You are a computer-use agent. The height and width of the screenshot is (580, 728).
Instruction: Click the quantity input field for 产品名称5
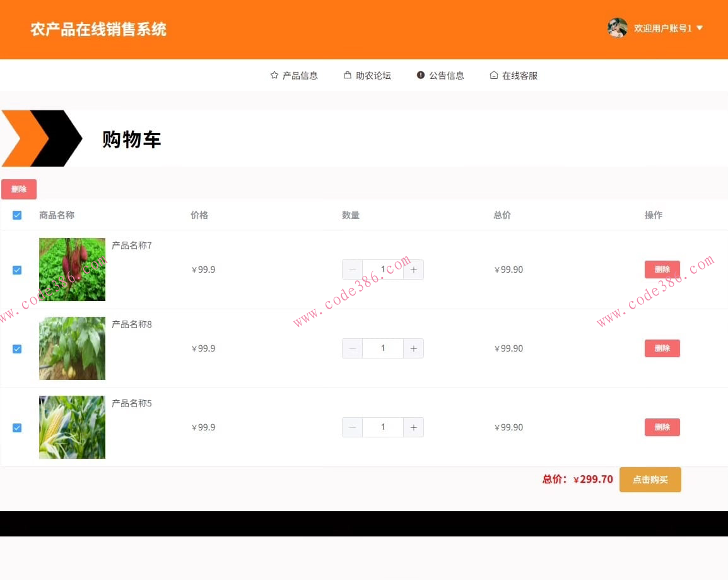[x=383, y=427]
